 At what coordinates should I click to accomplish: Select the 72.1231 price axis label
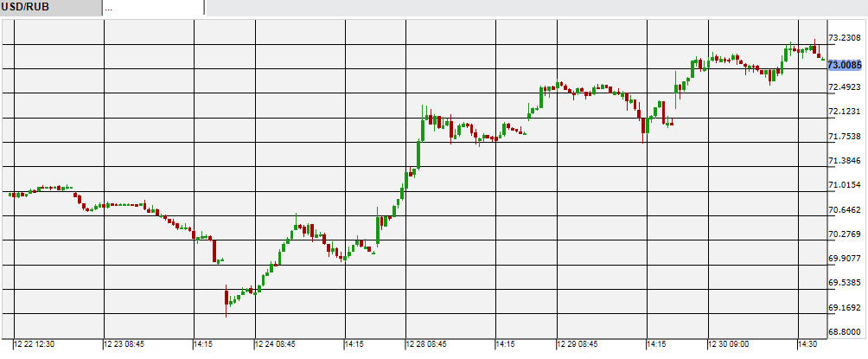coord(845,112)
